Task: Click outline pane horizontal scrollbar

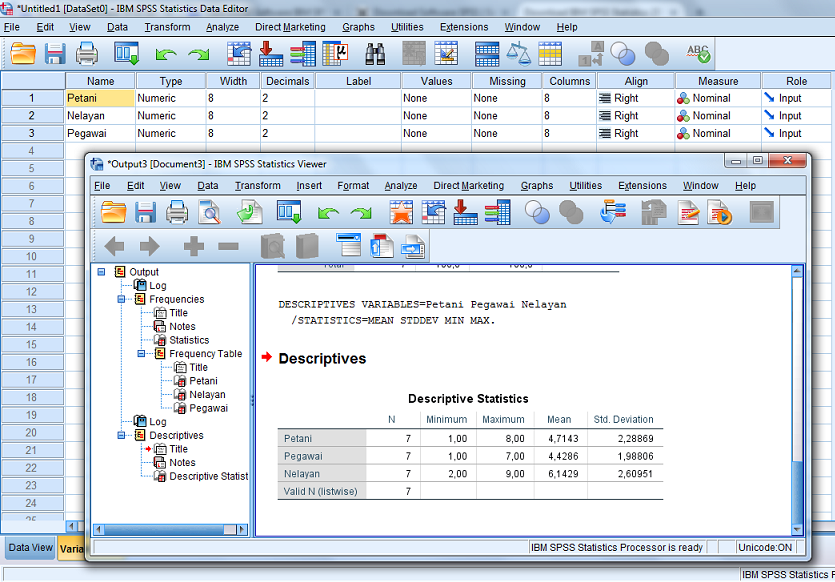Action: [x=170, y=529]
